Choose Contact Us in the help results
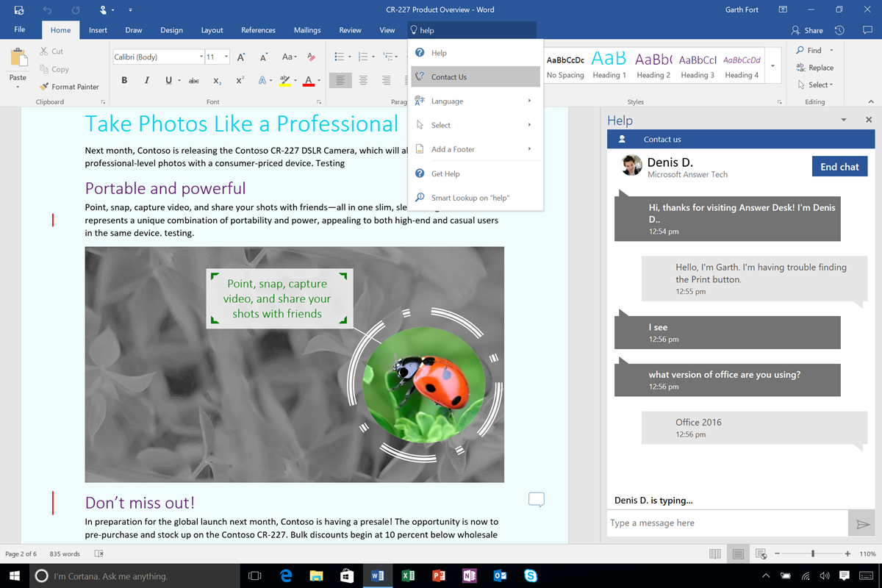 [x=450, y=76]
